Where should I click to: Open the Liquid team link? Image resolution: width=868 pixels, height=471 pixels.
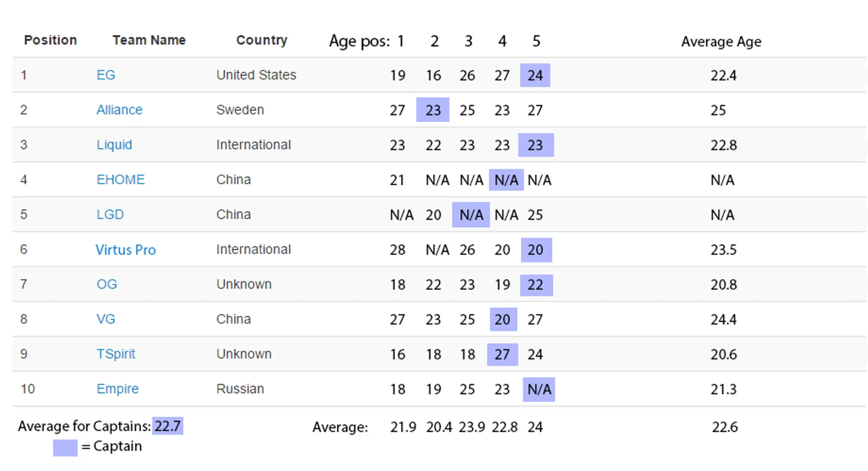[x=114, y=145]
